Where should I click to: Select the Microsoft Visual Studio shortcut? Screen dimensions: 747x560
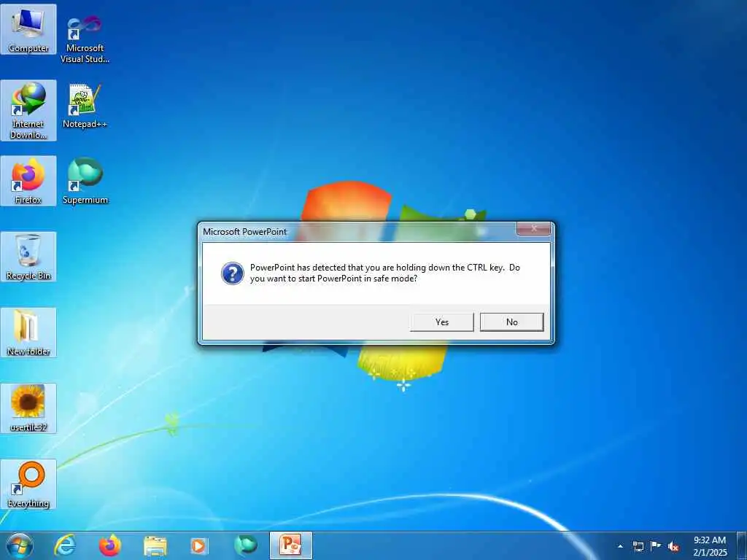pos(85,39)
